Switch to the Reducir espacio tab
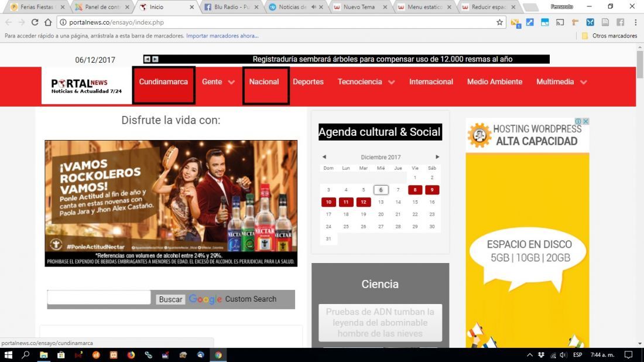Image resolution: width=644 pixels, height=362 pixels. [x=488, y=7]
